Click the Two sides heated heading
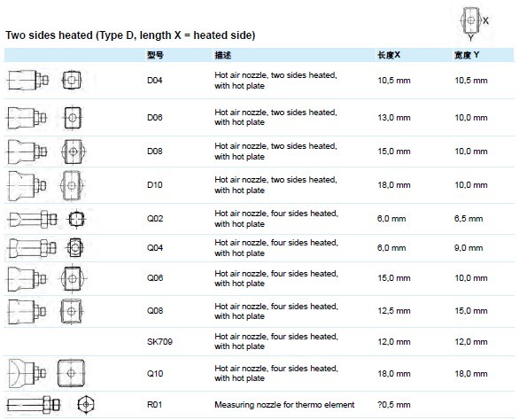 click(130, 35)
